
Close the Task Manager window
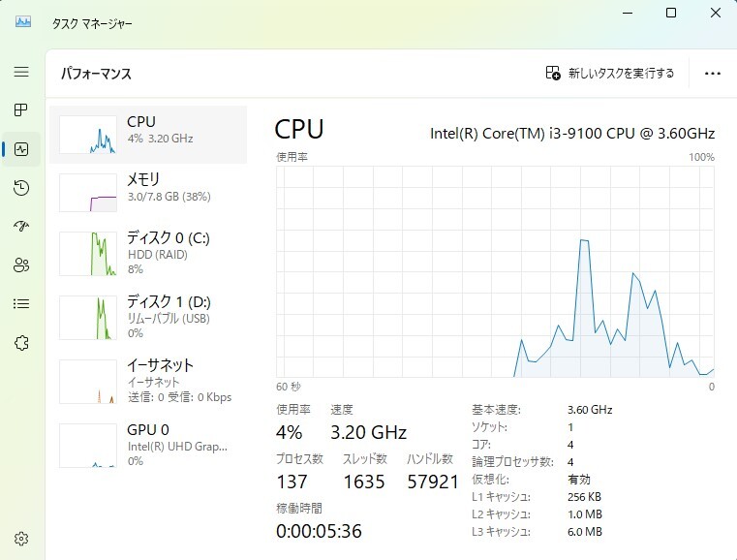[716, 13]
